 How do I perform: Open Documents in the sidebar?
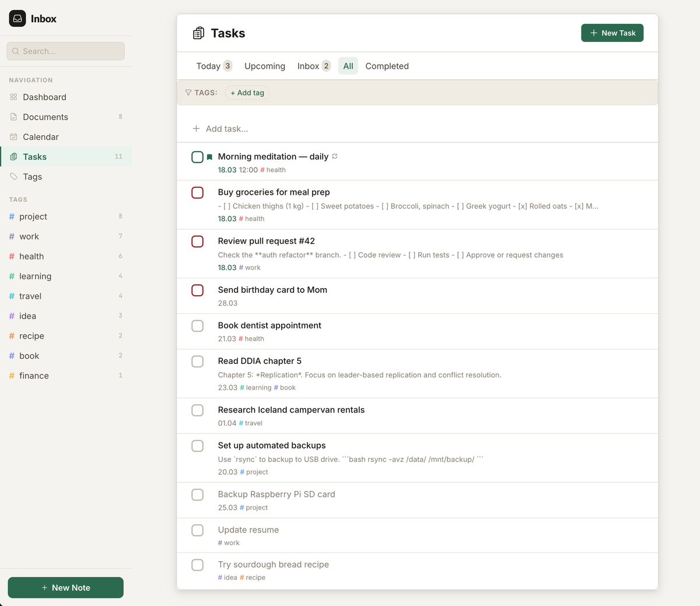point(66,117)
